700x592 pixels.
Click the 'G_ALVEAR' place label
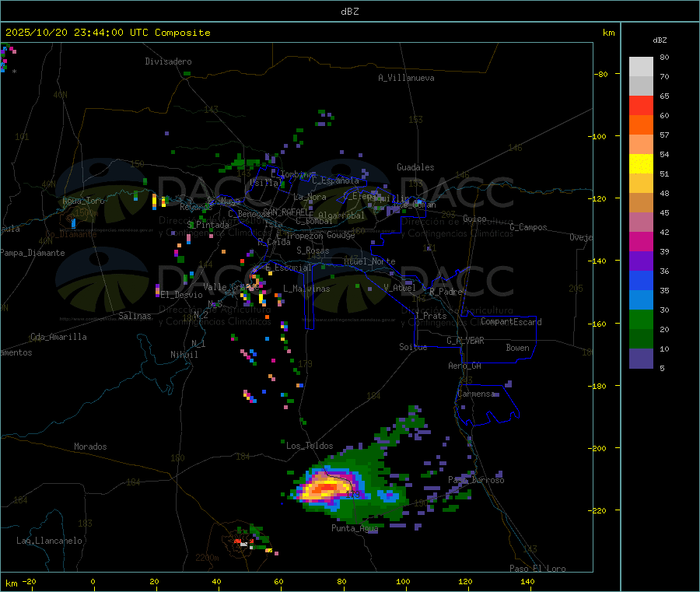[465, 341]
